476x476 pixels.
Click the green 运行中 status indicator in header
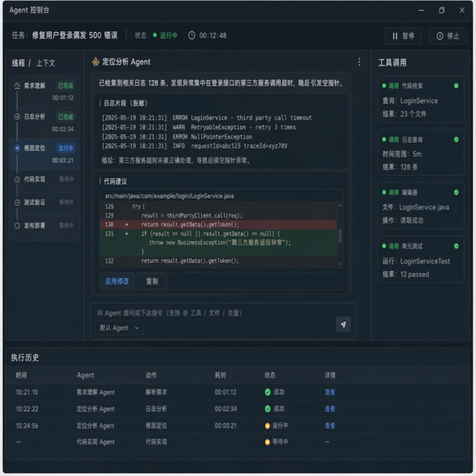165,36
